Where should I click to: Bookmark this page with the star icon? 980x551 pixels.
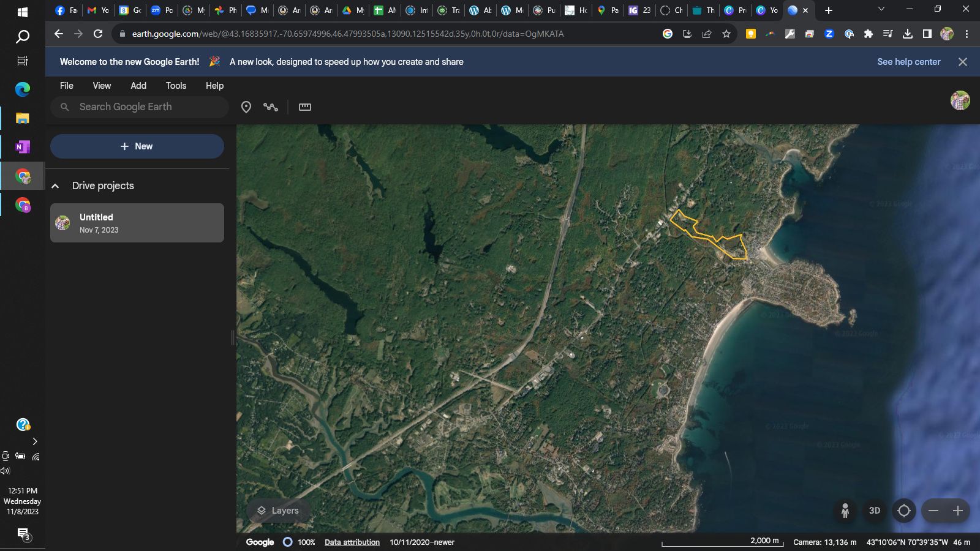tap(726, 34)
